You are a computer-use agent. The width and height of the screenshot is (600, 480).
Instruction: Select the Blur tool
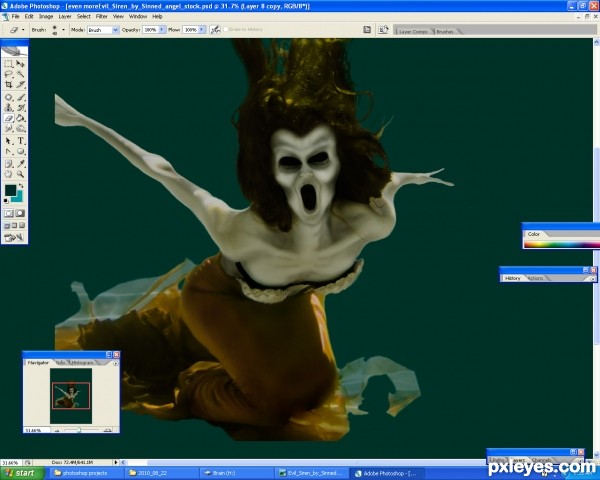(x=8, y=128)
